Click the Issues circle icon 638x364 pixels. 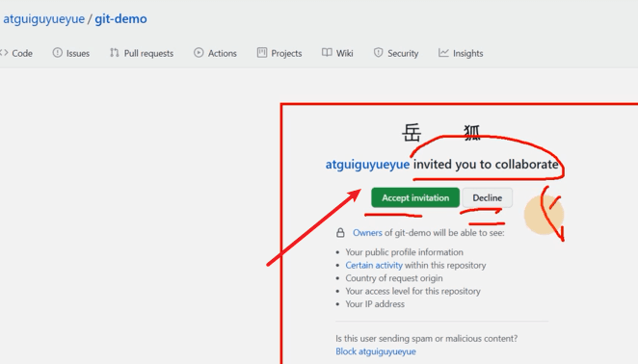(x=58, y=52)
